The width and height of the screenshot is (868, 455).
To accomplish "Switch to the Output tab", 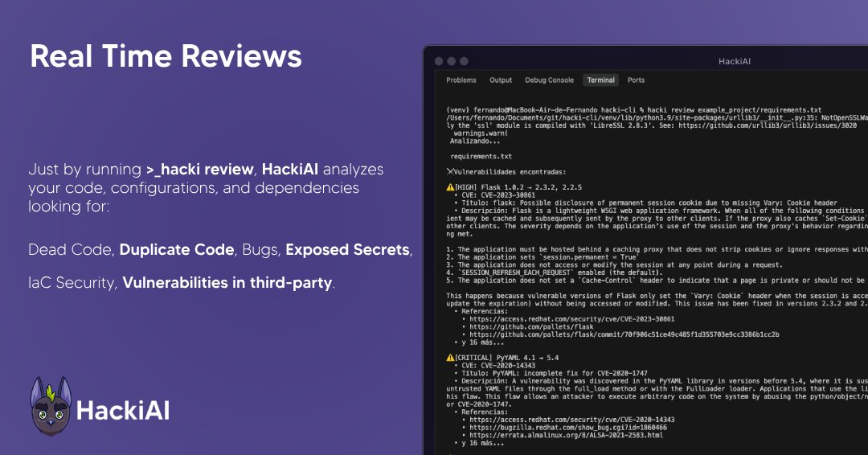I will [501, 80].
